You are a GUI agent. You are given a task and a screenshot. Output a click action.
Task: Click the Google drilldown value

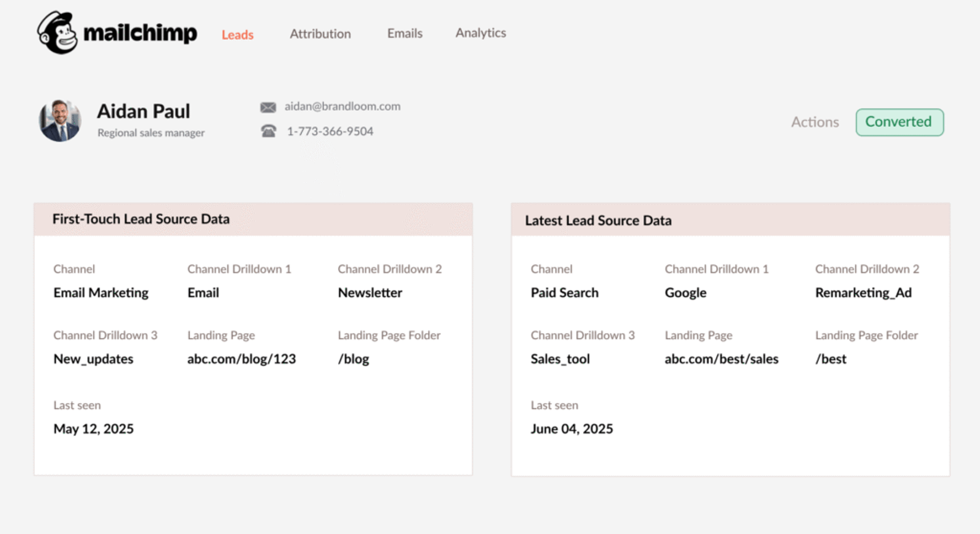click(x=686, y=293)
